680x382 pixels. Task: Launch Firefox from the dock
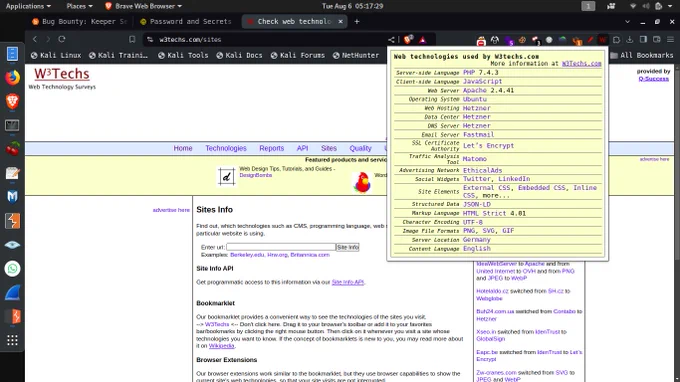[x=12, y=78]
